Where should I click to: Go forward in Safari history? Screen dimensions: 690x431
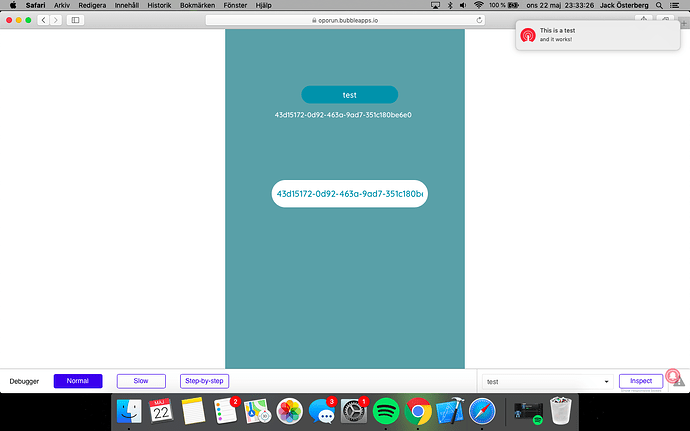[55, 20]
